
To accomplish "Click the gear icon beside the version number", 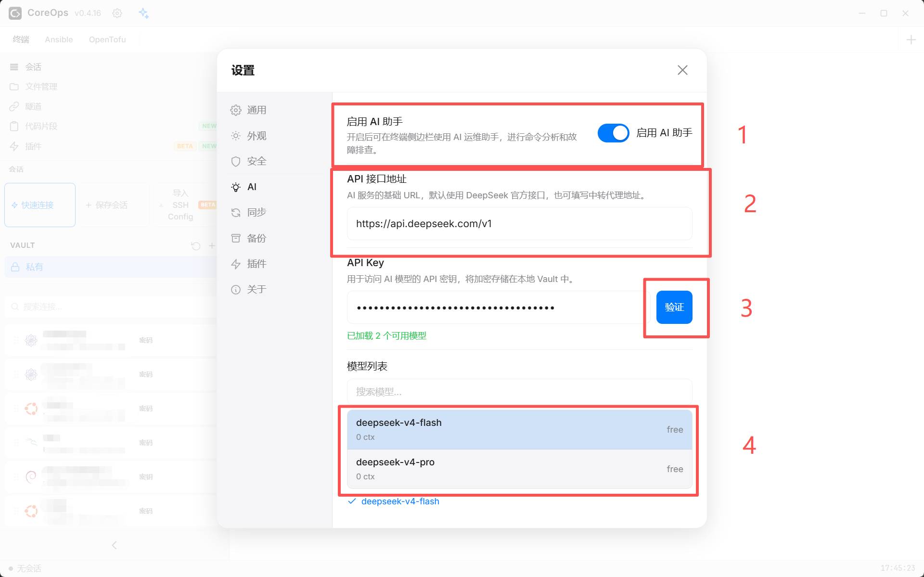I will click(117, 13).
